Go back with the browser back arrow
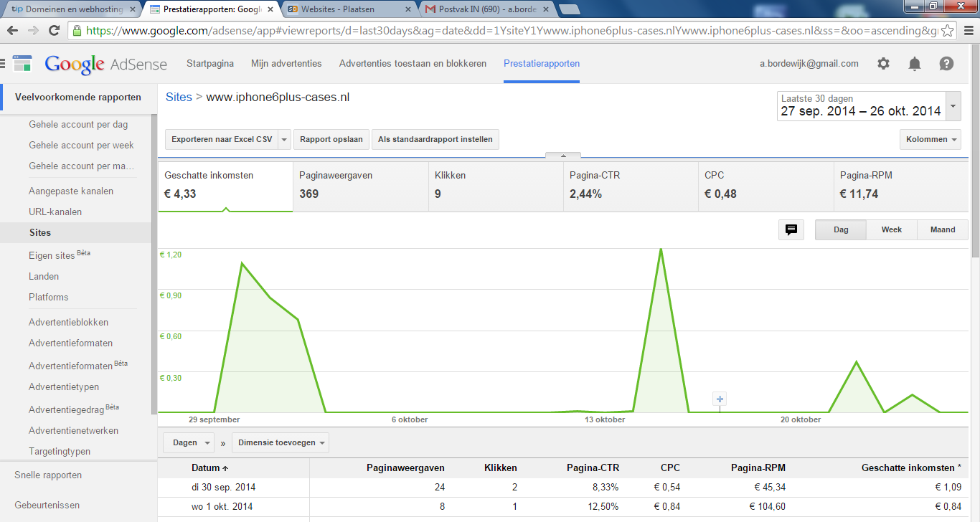Screen dimensions: 980x522 (13, 31)
